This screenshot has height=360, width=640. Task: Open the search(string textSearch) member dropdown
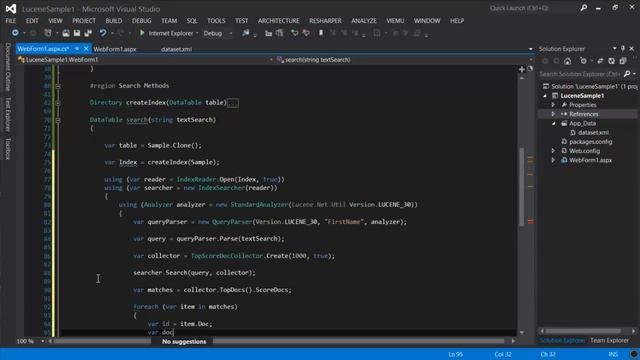[x=531, y=60]
